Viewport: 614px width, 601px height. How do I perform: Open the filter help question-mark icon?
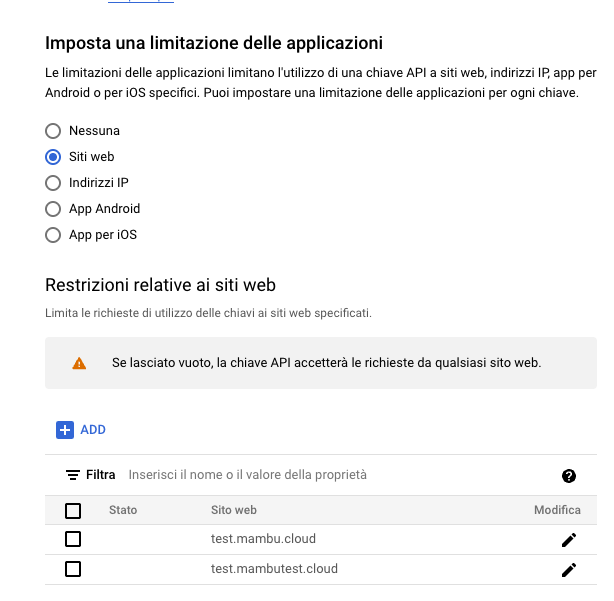tap(569, 476)
